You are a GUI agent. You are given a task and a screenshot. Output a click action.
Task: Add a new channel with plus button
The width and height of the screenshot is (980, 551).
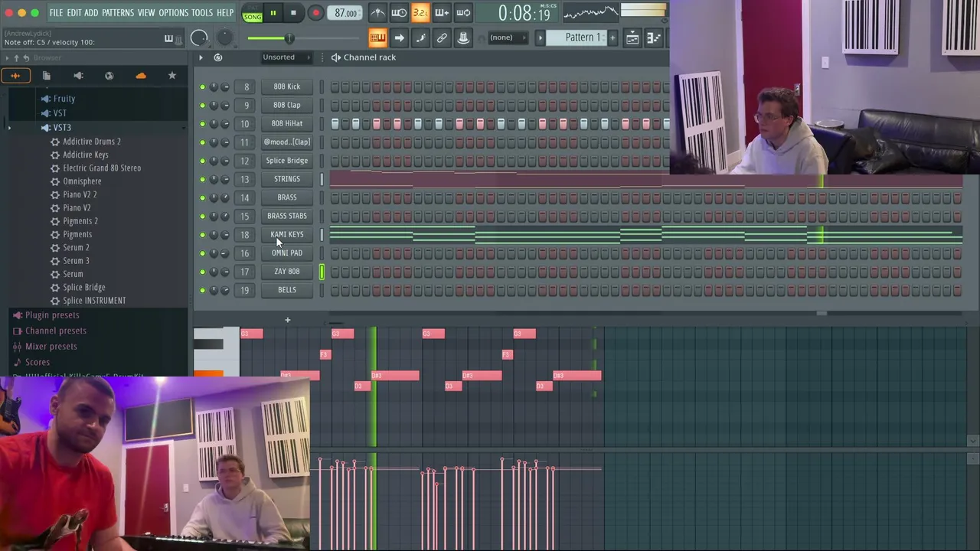[x=288, y=320]
